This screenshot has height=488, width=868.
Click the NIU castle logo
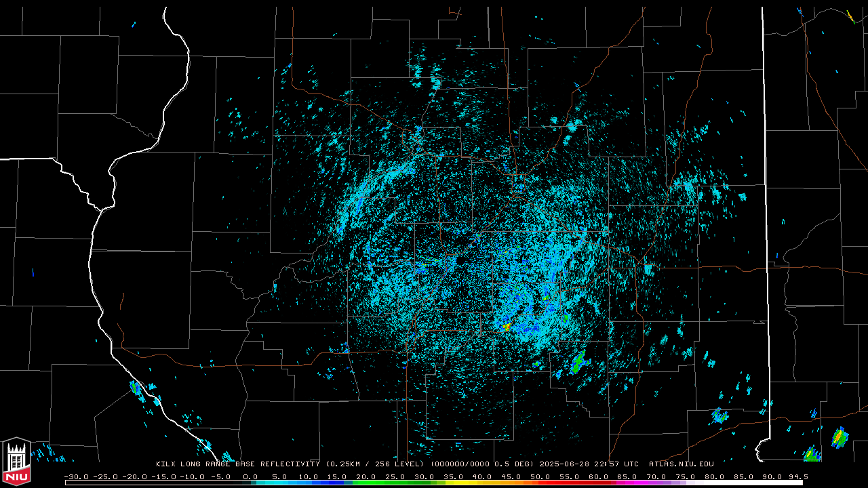click(x=16, y=463)
